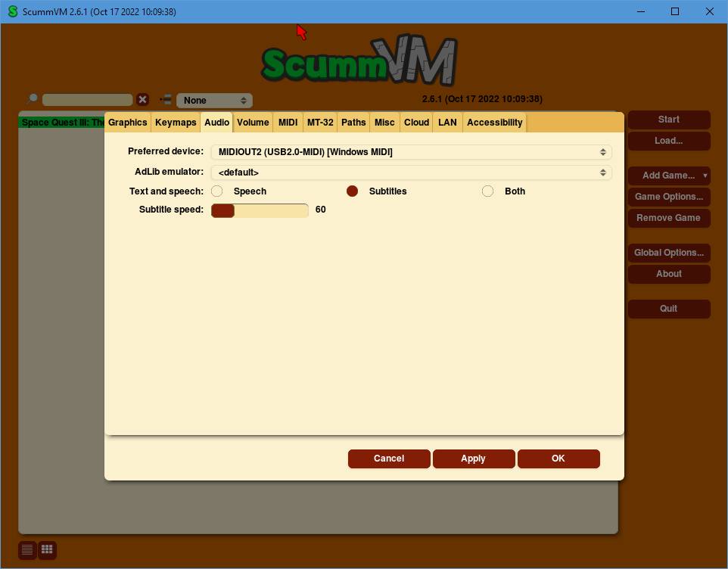Click the version text 2.6.1 (Oct 17 2022 10:09:38)
This screenshot has height=569, width=728.
pyautogui.click(x=482, y=99)
